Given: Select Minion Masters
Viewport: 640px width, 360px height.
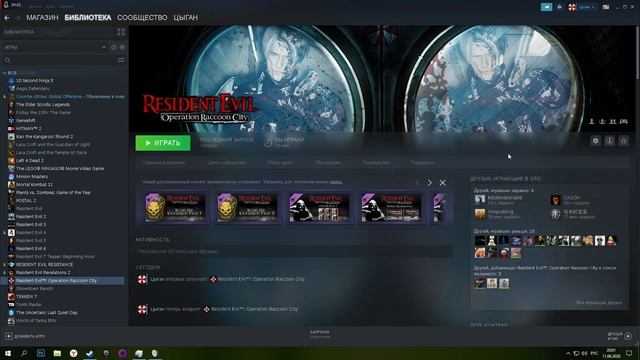Looking at the screenshot, I should coord(32,177).
